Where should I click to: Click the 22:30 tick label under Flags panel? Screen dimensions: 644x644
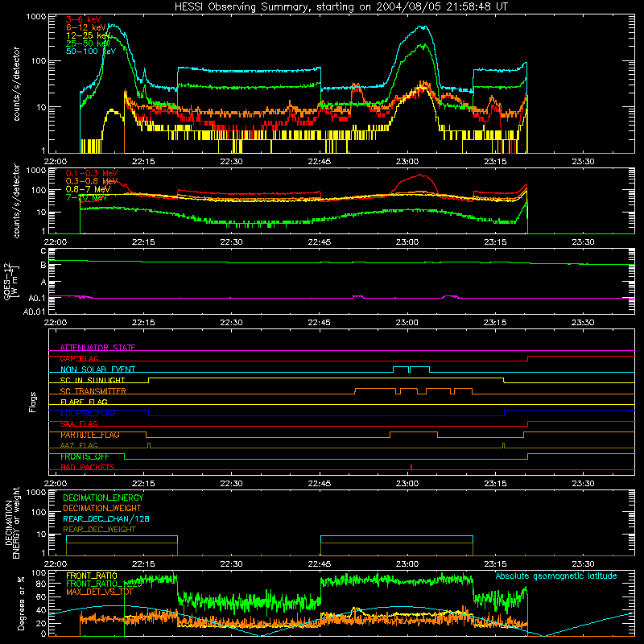tap(231, 484)
